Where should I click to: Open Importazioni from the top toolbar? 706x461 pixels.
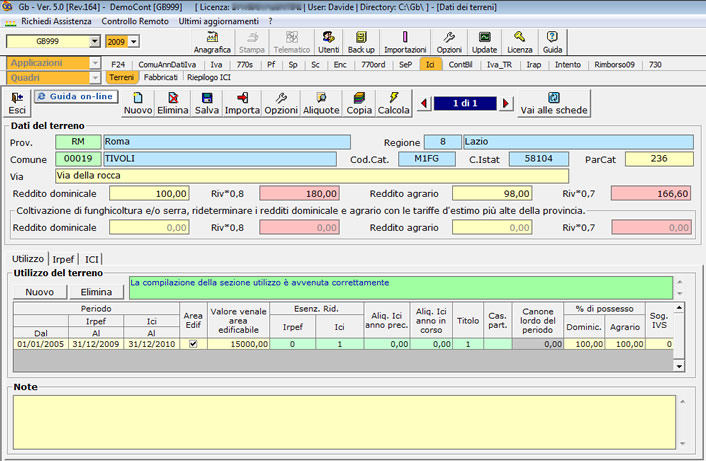pos(405,42)
